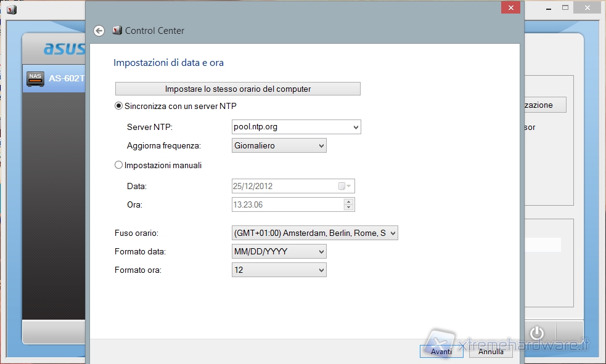Select the NAS device icon AS-602T

click(36, 79)
